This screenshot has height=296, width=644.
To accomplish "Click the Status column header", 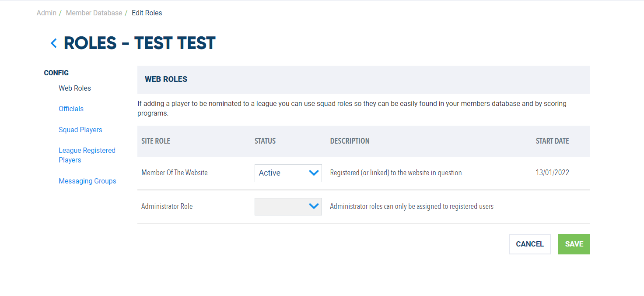I will point(265,141).
